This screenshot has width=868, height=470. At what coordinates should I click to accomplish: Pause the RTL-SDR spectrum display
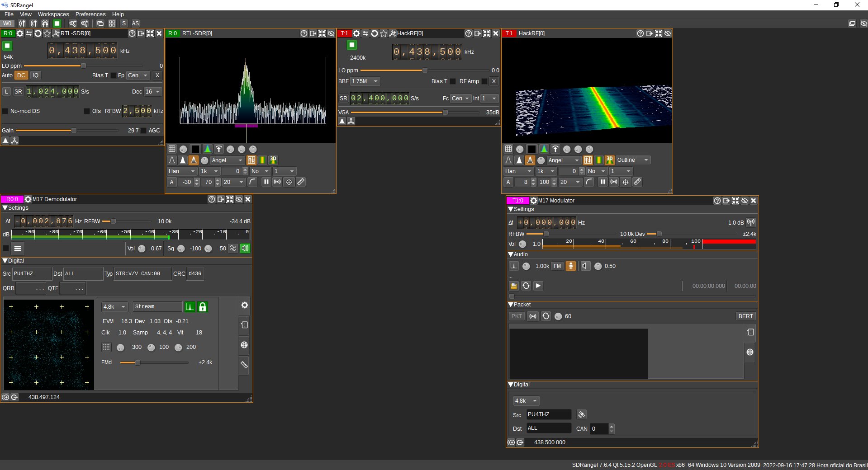tap(266, 182)
